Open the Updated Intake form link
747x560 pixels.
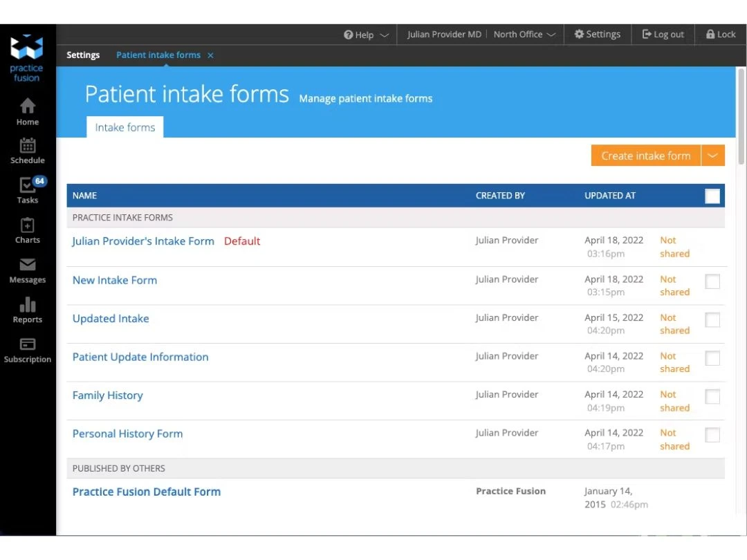tap(111, 319)
